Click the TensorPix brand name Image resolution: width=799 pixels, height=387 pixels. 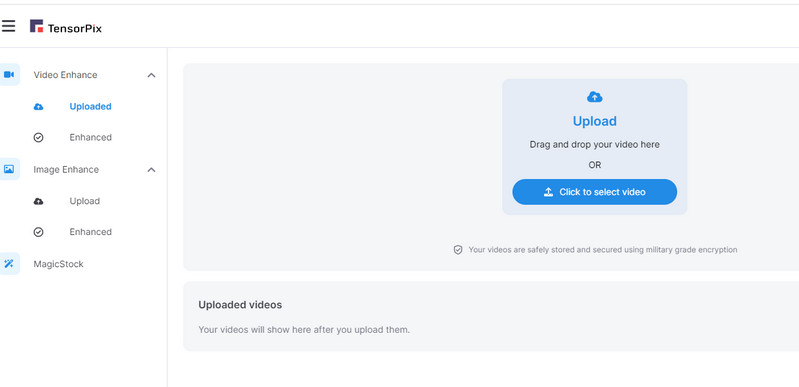tap(74, 29)
